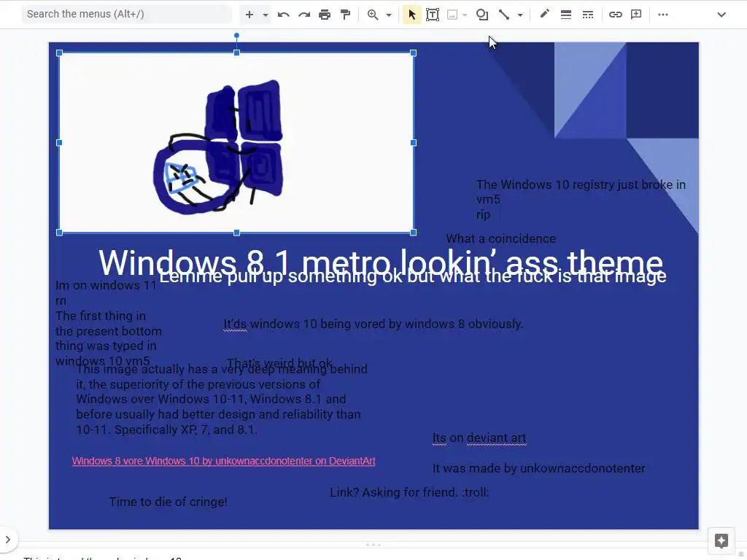747x560 pixels.
Task: Click the Add comment icon
Action: pos(636,15)
